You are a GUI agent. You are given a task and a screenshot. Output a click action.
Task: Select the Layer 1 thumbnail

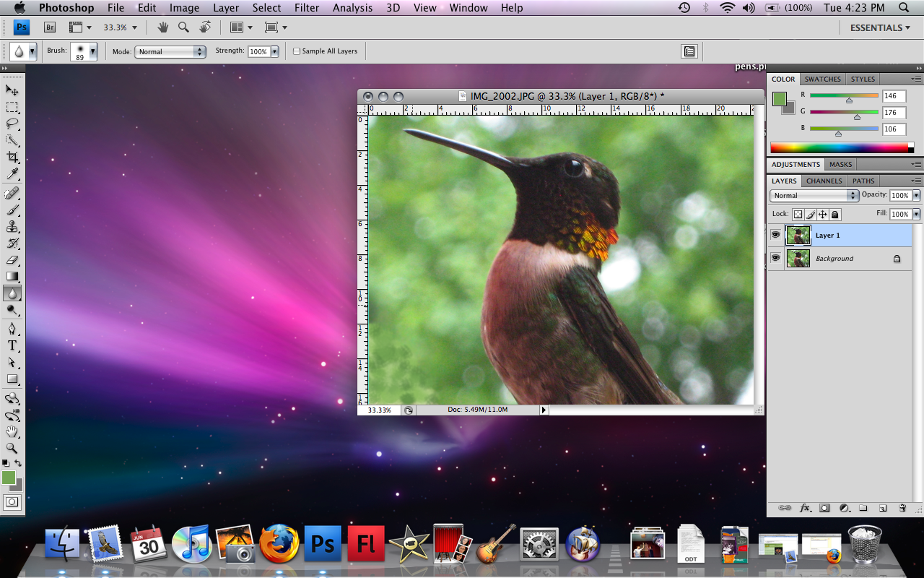798,235
